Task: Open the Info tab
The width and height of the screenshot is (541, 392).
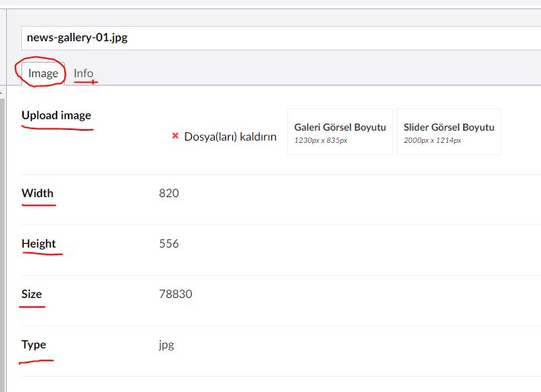Action: (x=83, y=73)
